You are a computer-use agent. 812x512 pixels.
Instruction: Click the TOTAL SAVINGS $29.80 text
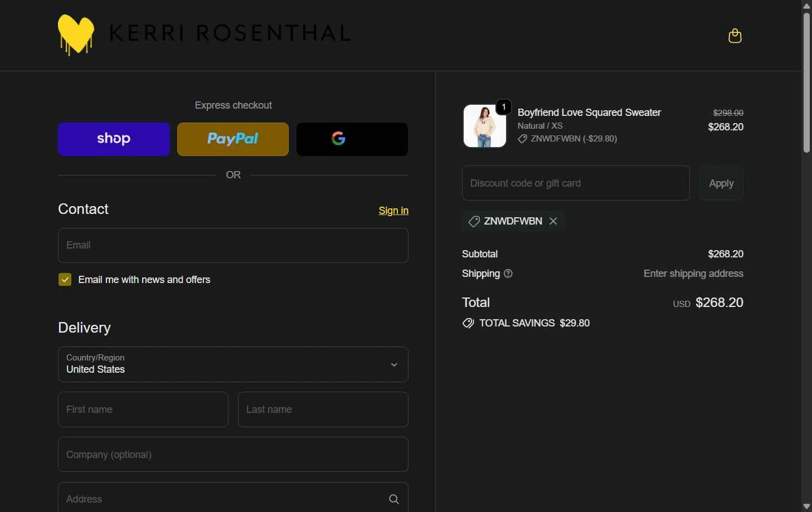click(534, 323)
